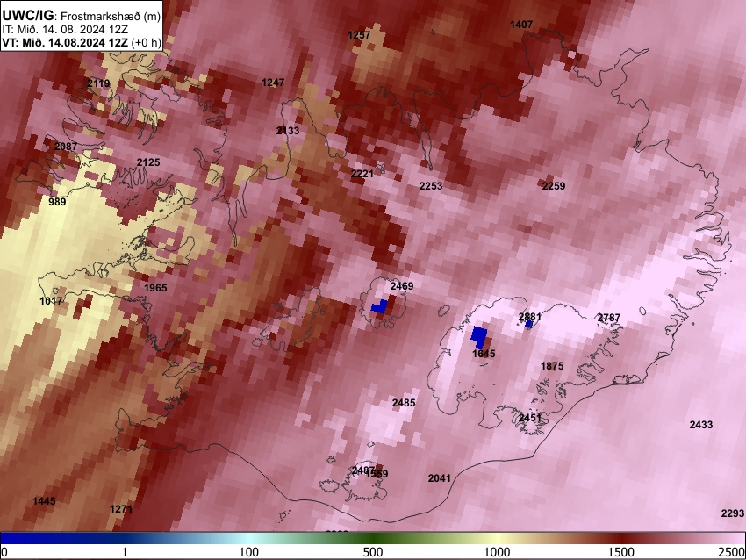
Task: Pick the dark red section of the colour scale
Action: click(x=623, y=539)
